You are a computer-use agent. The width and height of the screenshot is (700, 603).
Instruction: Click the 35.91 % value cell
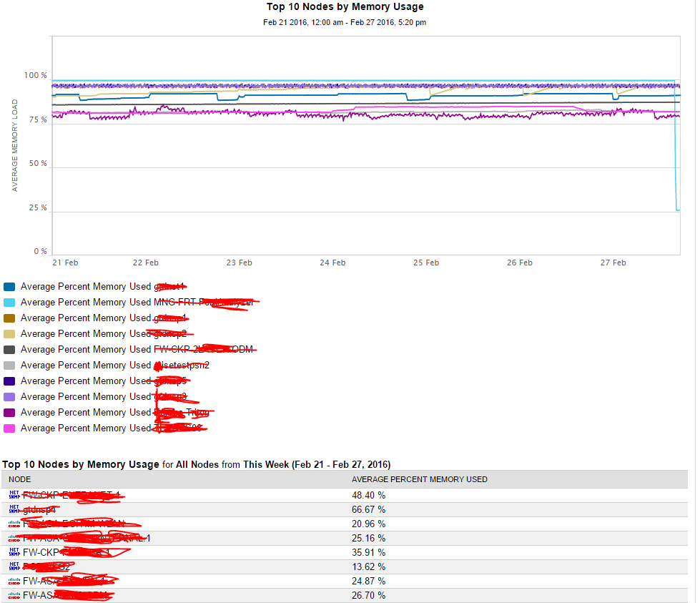(x=368, y=552)
